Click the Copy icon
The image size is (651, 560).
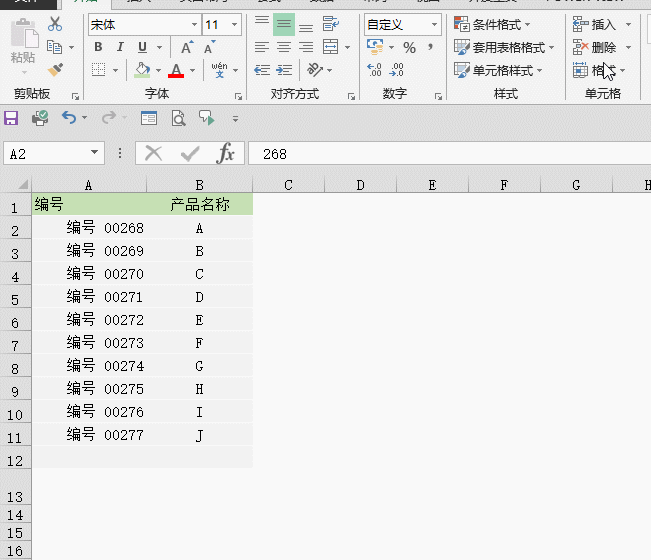54,47
